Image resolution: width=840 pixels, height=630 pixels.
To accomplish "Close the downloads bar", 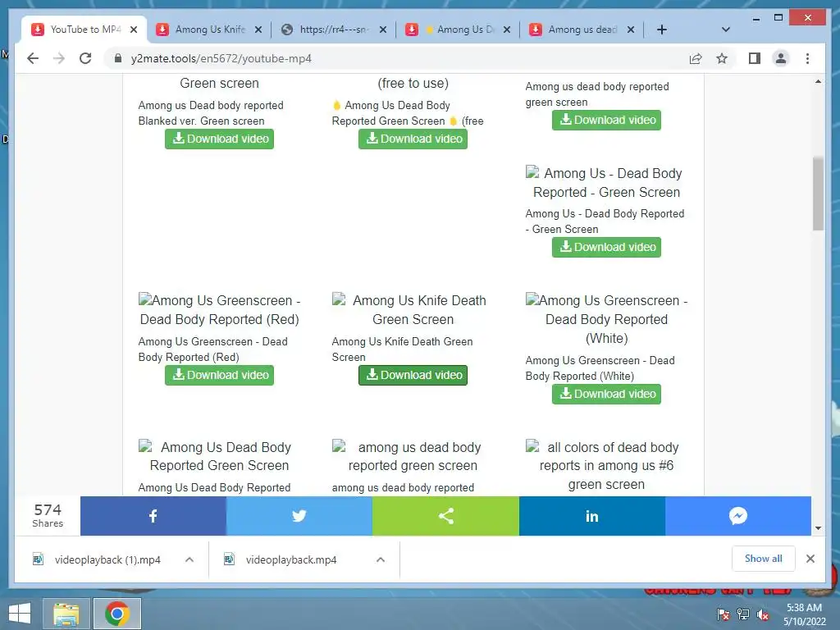I will coord(810,559).
